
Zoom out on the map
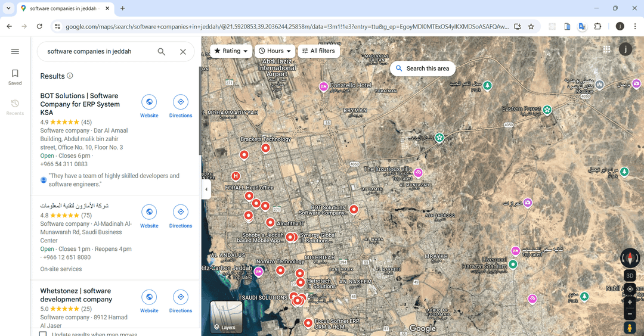(630, 315)
